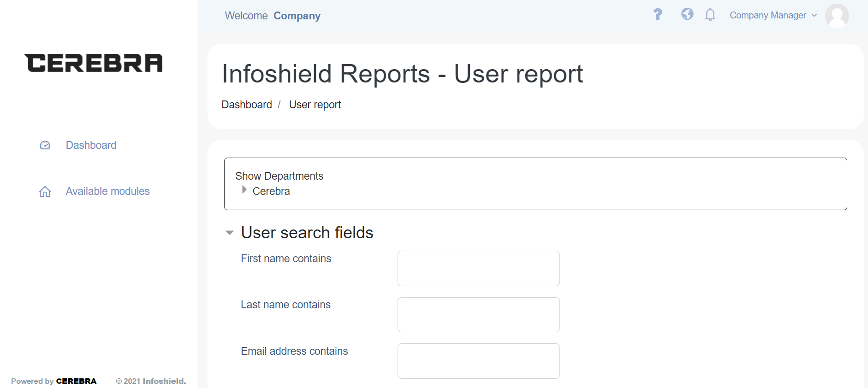Expand the Cerebra department tree node
Image resolution: width=868 pixels, height=388 pixels.
(x=244, y=190)
